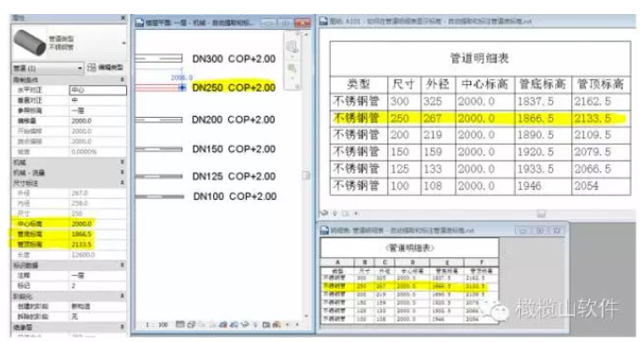Click the pipe end drag grip handle
Viewport: 644px width, 342px height.
pyautogui.click(x=182, y=88)
